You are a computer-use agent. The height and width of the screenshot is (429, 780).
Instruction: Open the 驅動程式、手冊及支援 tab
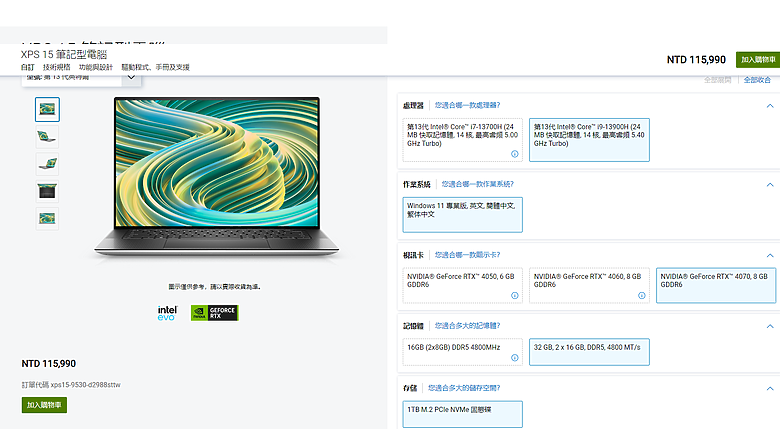tap(156, 67)
